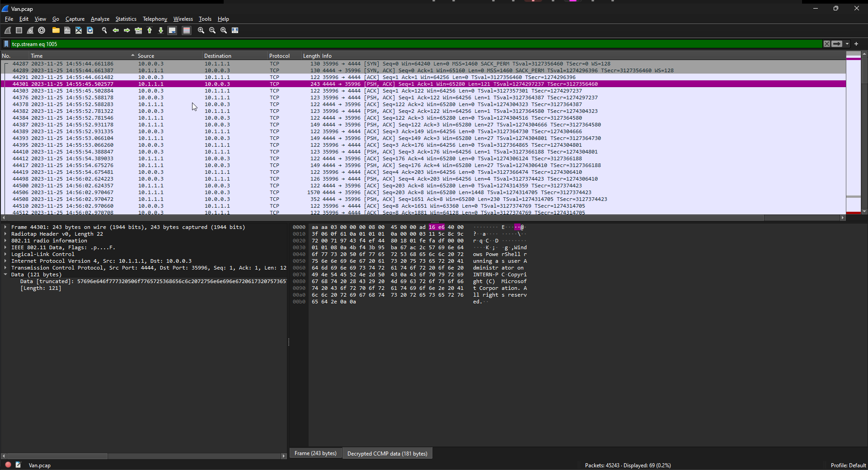Start capturing packets with the shark fin icon
The height and width of the screenshot is (470, 868).
8,30
